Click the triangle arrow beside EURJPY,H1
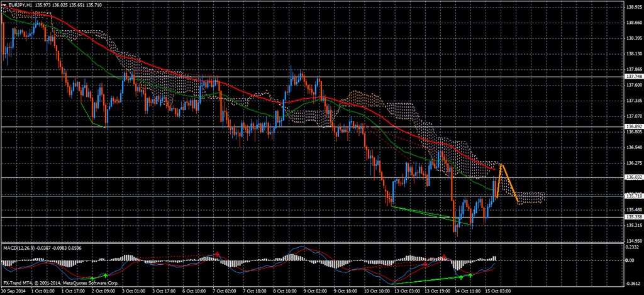Image resolution: width=644 pixels, height=295 pixels. pos(4,5)
